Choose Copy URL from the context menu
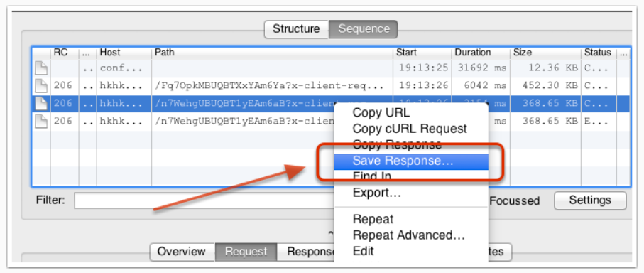The width and height of the screenshot is (644, 273). tap(381, 112)
